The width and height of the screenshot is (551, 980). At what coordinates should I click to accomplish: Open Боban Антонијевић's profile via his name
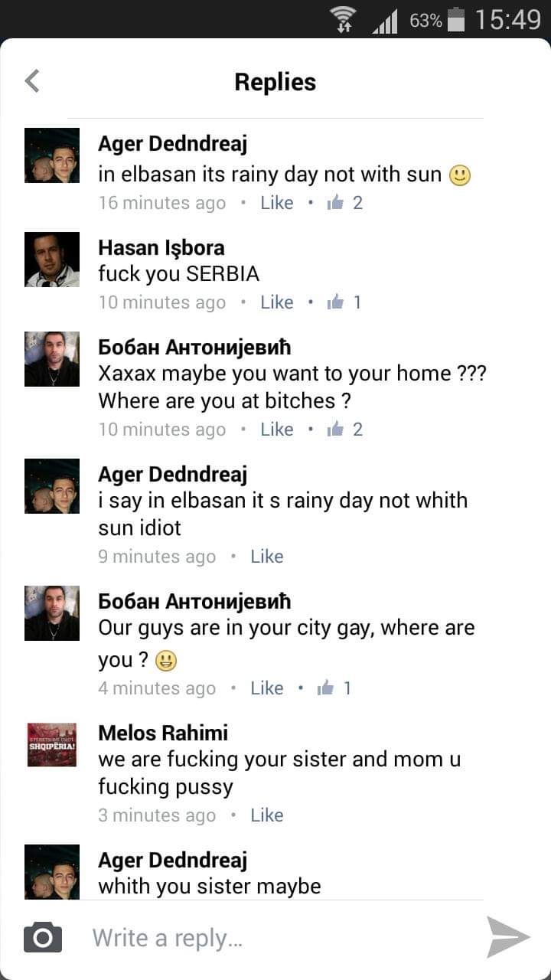tap(193, 347)
